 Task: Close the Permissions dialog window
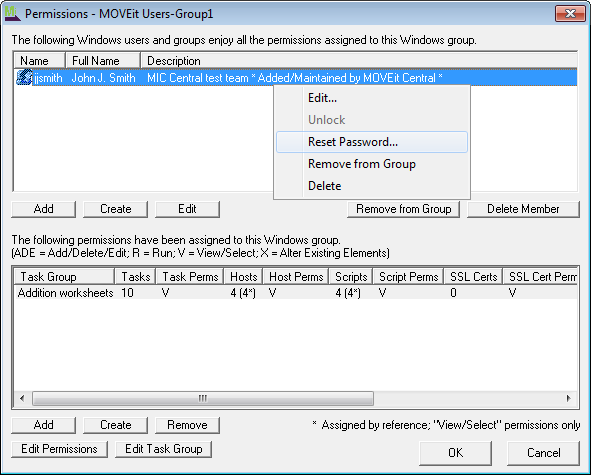point(571,14)
